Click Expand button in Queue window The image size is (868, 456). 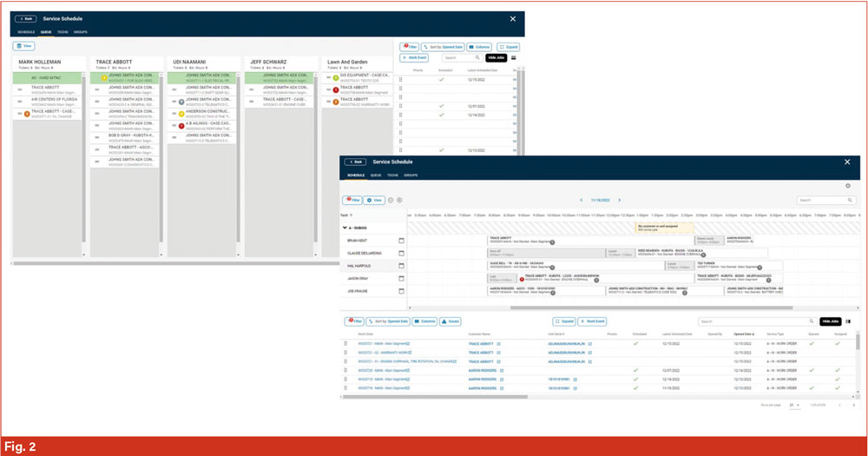point(508,47)
